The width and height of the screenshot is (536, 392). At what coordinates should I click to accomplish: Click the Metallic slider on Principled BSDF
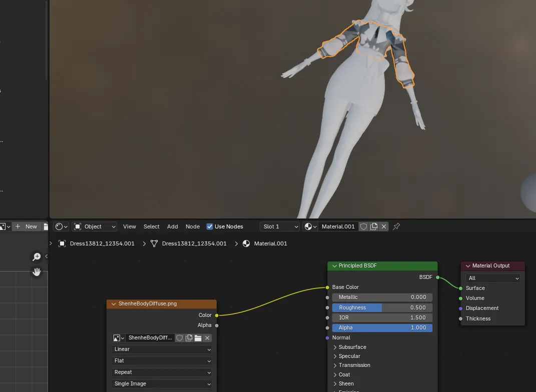coord(382,297)
